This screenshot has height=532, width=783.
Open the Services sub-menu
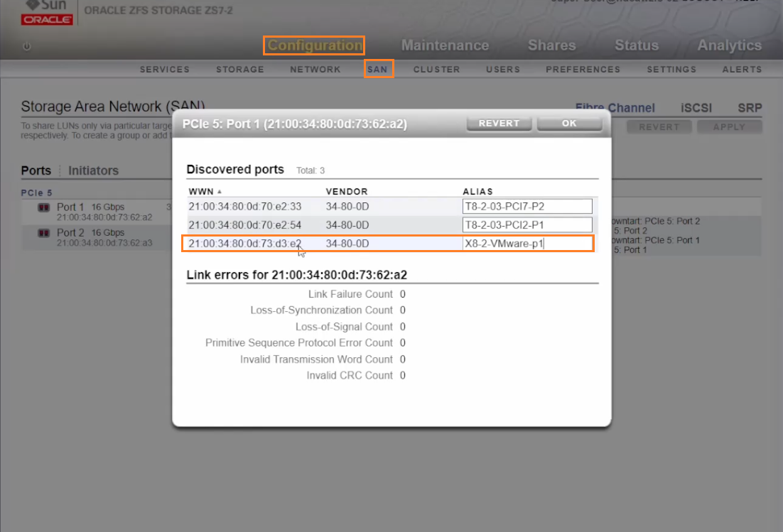point(165,70)
